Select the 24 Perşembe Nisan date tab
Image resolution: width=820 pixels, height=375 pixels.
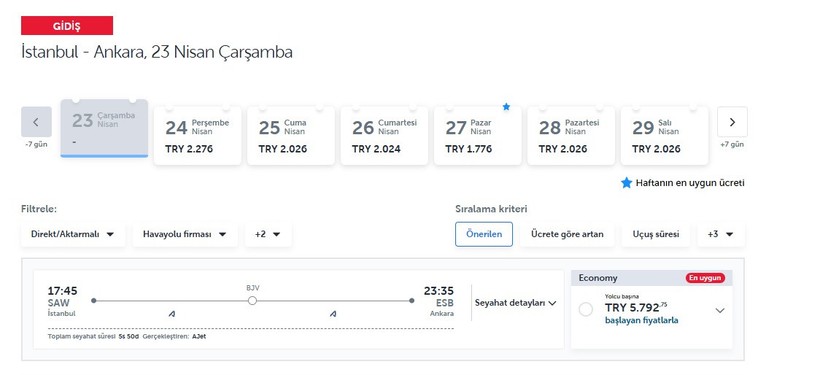198,135
